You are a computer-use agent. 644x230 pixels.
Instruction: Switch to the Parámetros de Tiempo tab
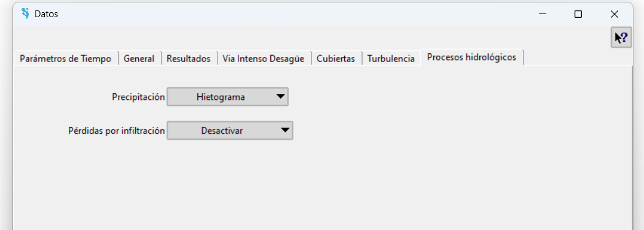tap(66, 59)
